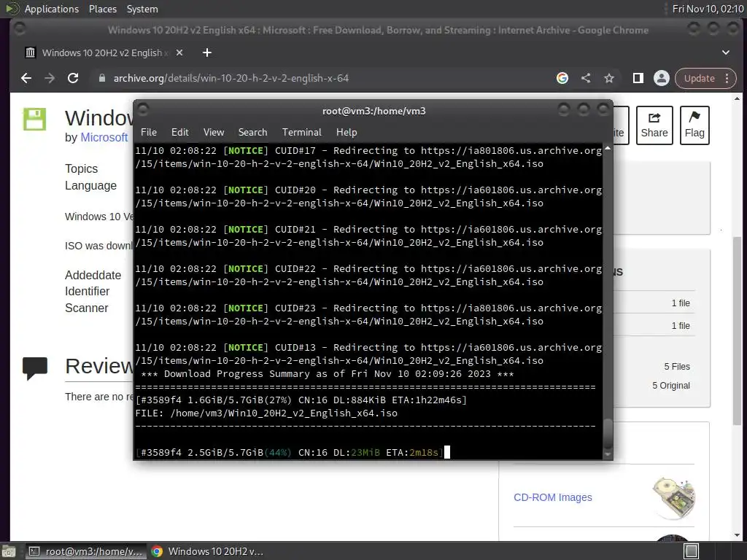
Task: Click the Language label on the page
Action: point(90,186)
